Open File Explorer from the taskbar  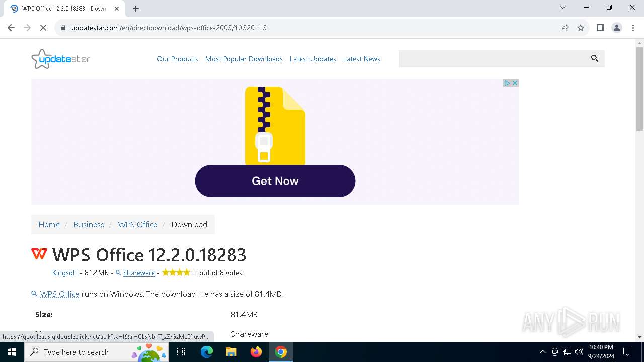pos(231,352)
